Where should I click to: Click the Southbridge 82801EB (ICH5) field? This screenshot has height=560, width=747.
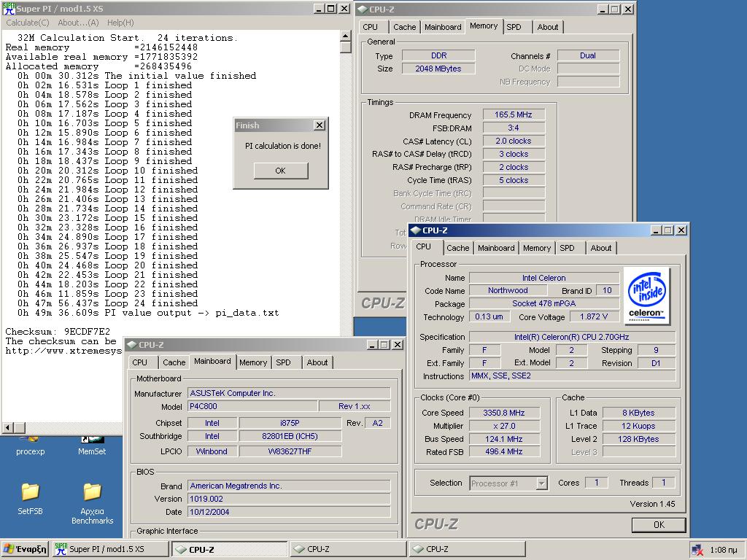point(290,436)
